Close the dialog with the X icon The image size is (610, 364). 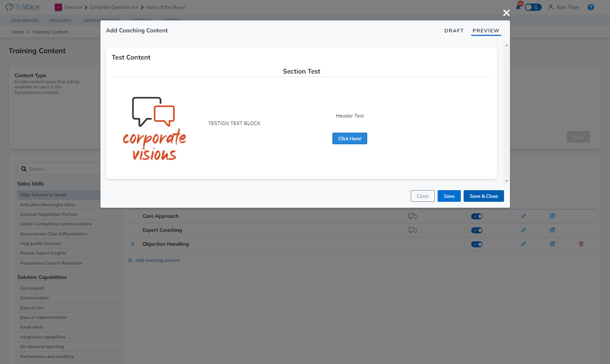[506, 13]
